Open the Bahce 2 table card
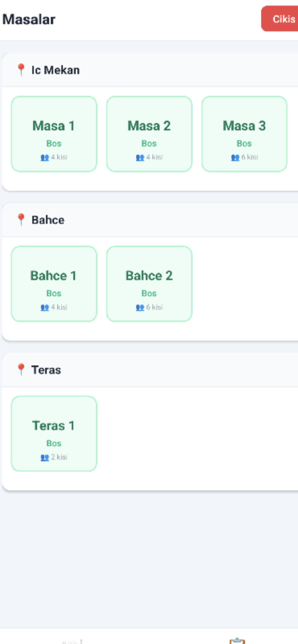The height and width of the screenshot is (644, 298). pyautogui.click(x=149, y=284)
